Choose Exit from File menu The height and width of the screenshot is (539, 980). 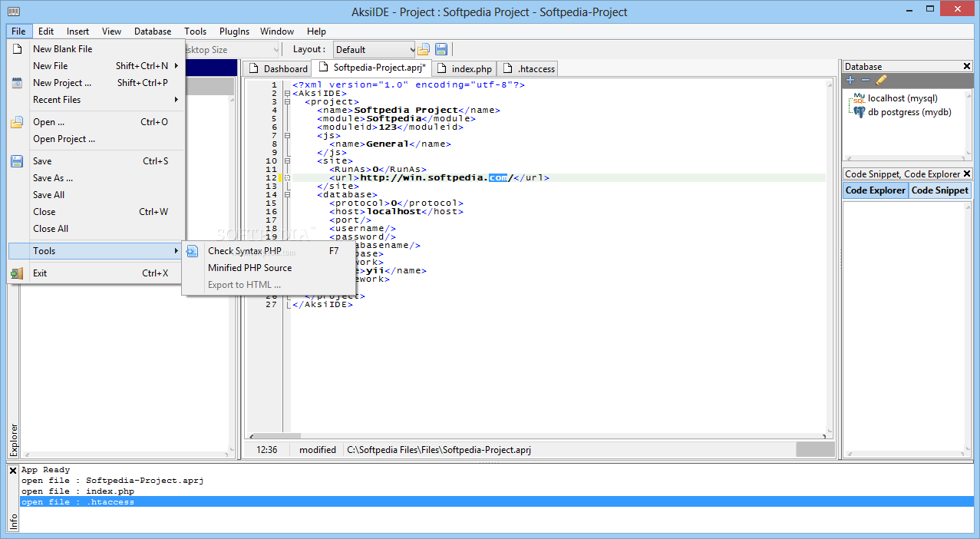coord(96,273)
